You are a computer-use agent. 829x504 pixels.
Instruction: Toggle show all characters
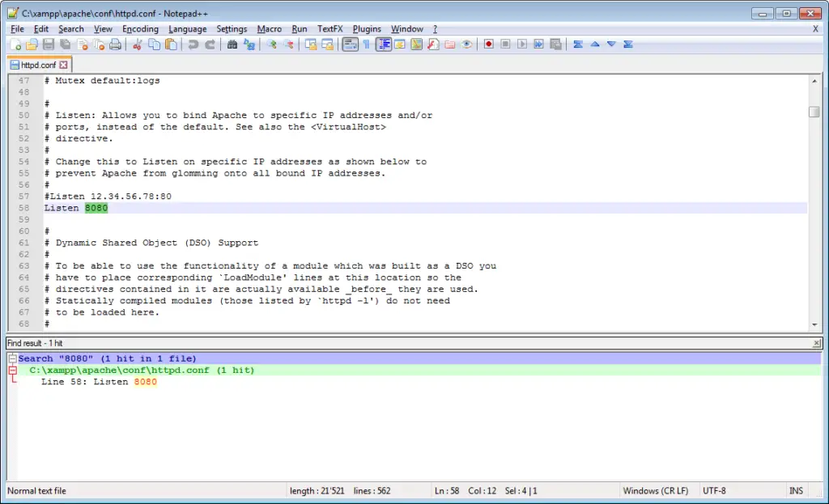pos(367,44)
